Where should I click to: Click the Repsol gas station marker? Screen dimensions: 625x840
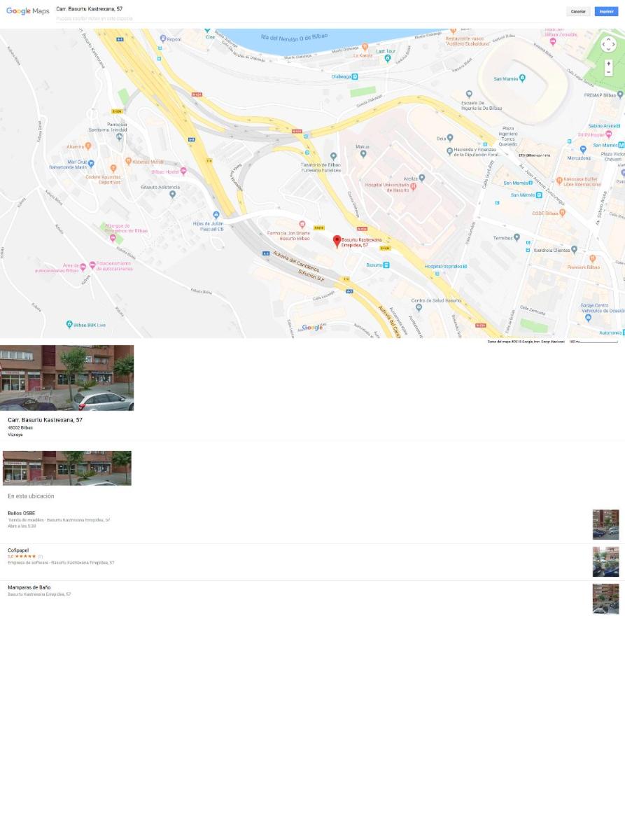point(162,39)
